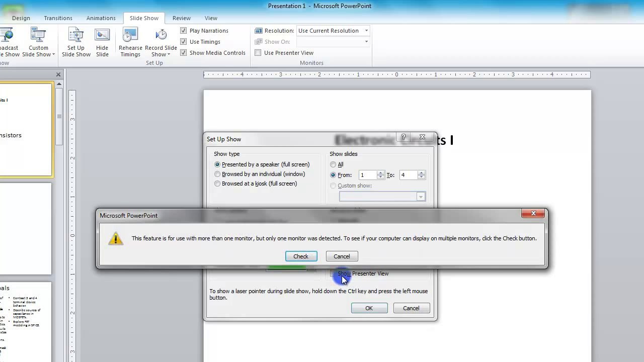Toggle Play Narrations checkbox
The image size is (644, 362).
[x=184, y=31]
